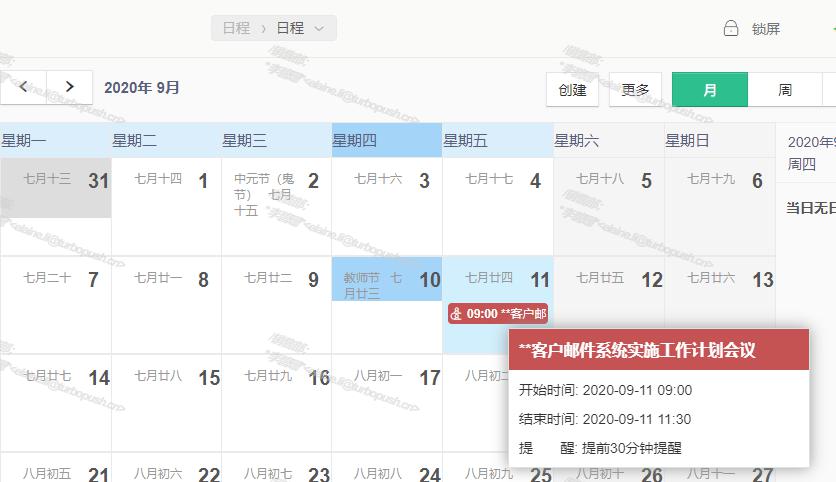The image size is (836, 482).
Task: Advance to the next month with the right arrow
Action: (x=69, y=87)
